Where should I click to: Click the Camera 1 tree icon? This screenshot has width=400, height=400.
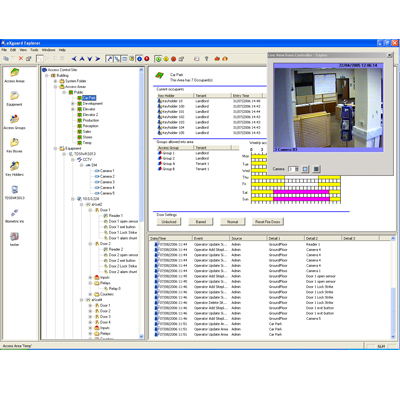(97, 171)
